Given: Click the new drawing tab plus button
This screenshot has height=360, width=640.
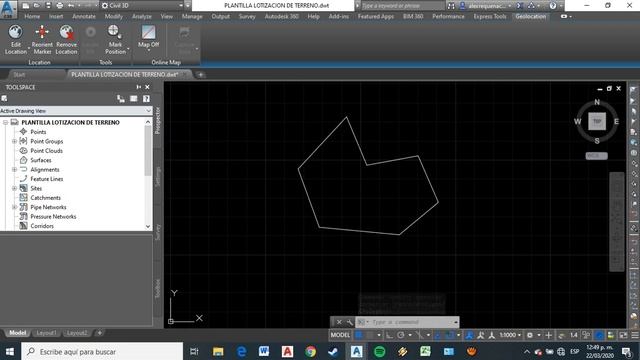Looking at the screenshot, I should coord(200,75).
